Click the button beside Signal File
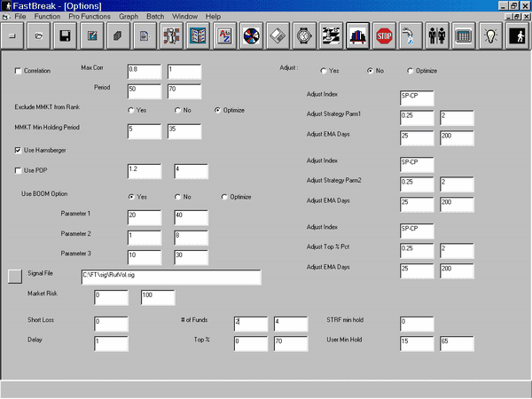532x399 pixels. [x=15, y=276]
